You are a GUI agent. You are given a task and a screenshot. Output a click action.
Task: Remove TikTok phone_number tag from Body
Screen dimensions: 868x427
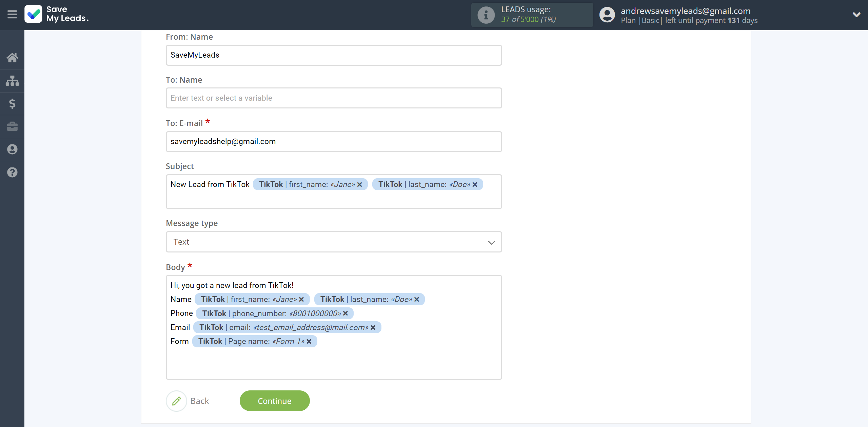pos(346,313)
